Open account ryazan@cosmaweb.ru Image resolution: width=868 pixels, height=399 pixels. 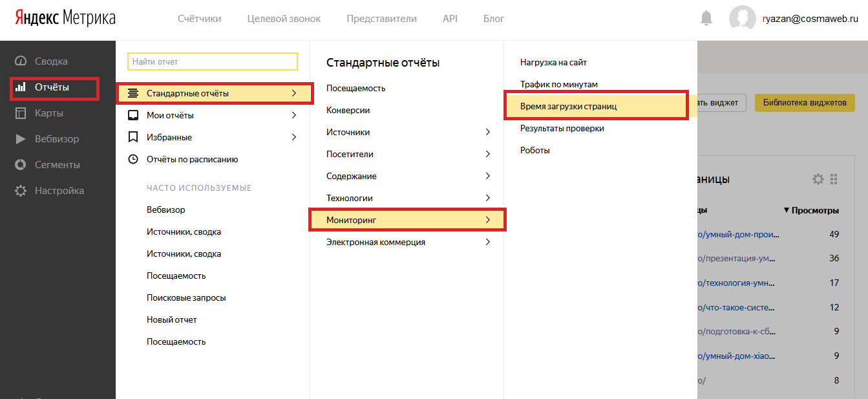point(810,19)
